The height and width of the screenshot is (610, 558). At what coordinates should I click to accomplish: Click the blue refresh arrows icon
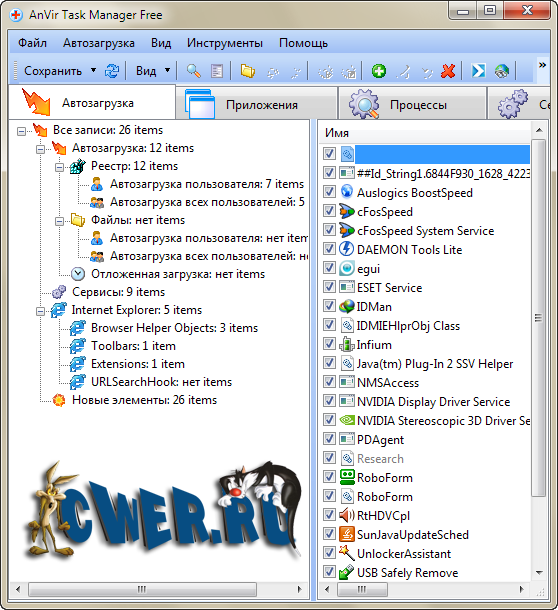tap(112, 71)
